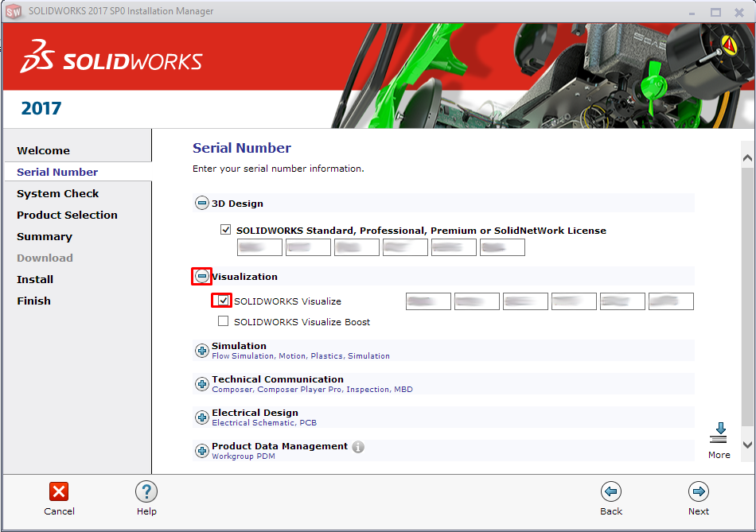Enable the SOLIDWORKS Visualize Boost checkbox

pyautogui.click(x=224, y=321)
